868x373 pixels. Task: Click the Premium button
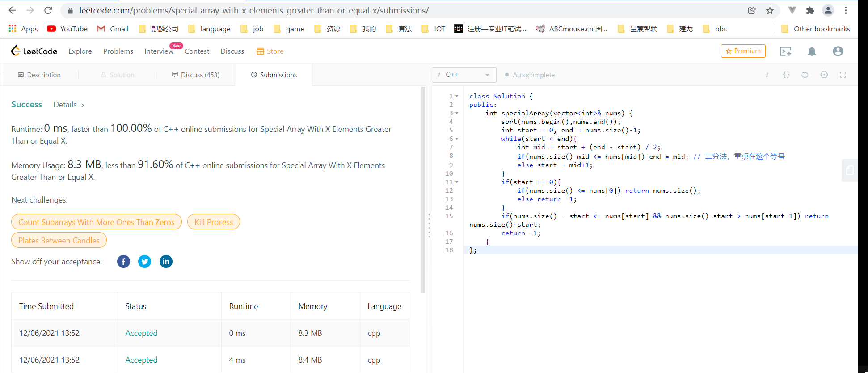(x=743, y=51)
